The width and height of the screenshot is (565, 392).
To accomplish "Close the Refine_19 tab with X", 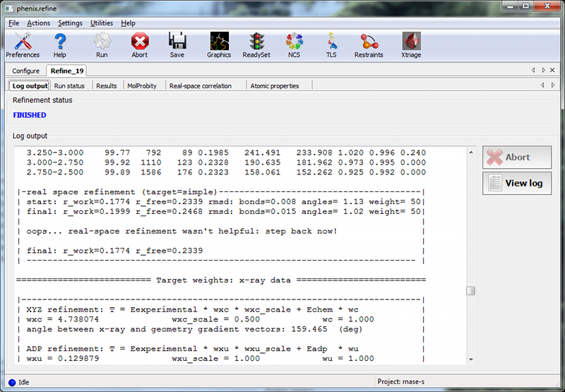I will (554, 71).
